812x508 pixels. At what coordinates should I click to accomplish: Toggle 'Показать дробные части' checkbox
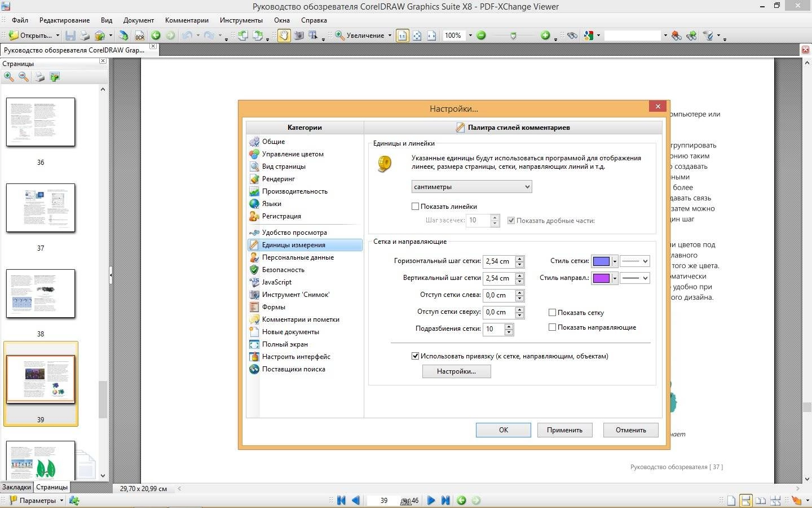point(511,221)
